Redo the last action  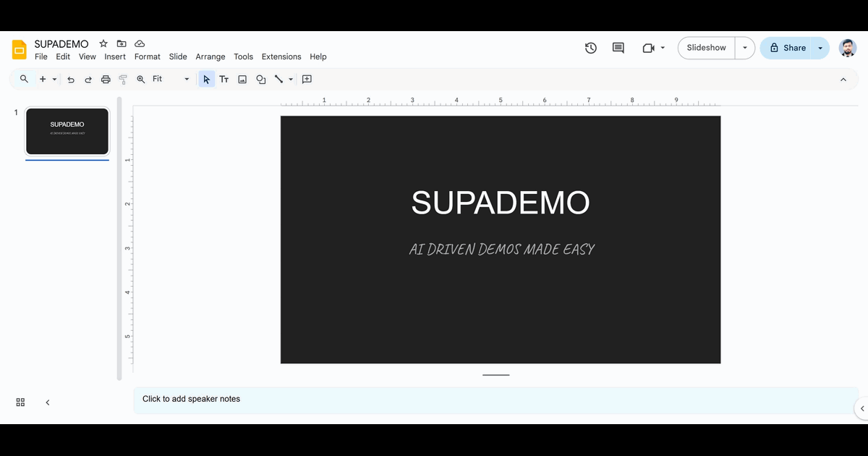point(88,79)
